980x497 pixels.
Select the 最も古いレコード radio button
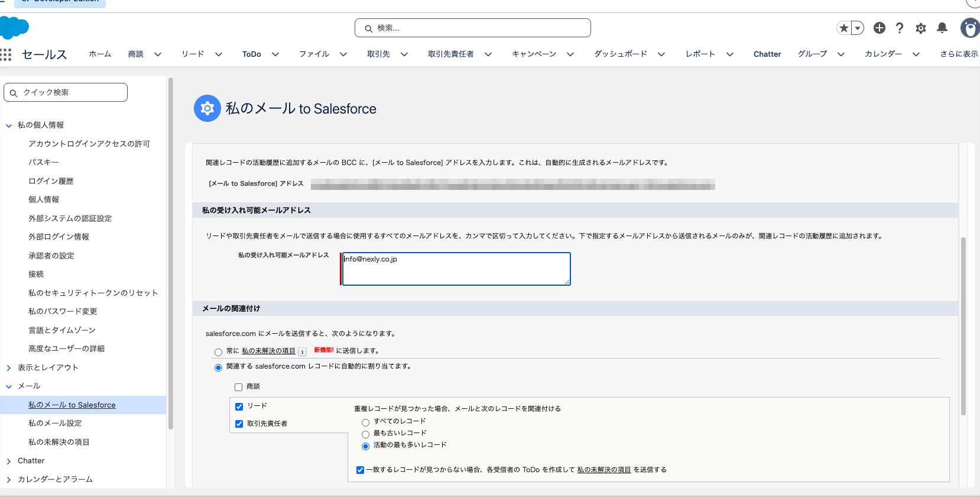tap(366, 434)
